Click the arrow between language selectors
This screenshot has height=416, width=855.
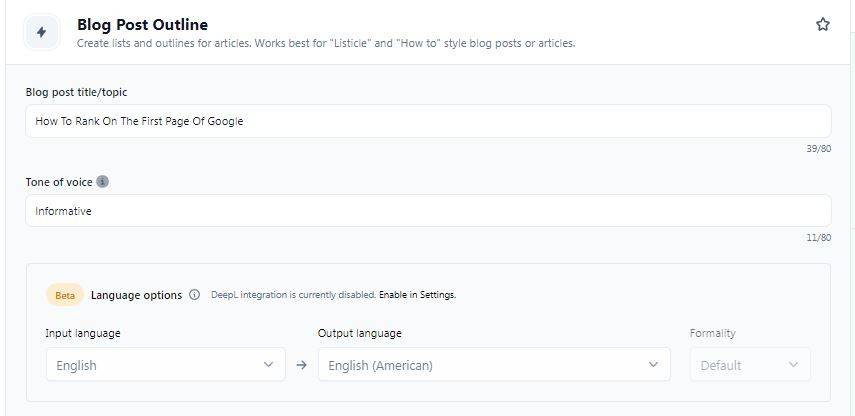(x=302, y=365)
